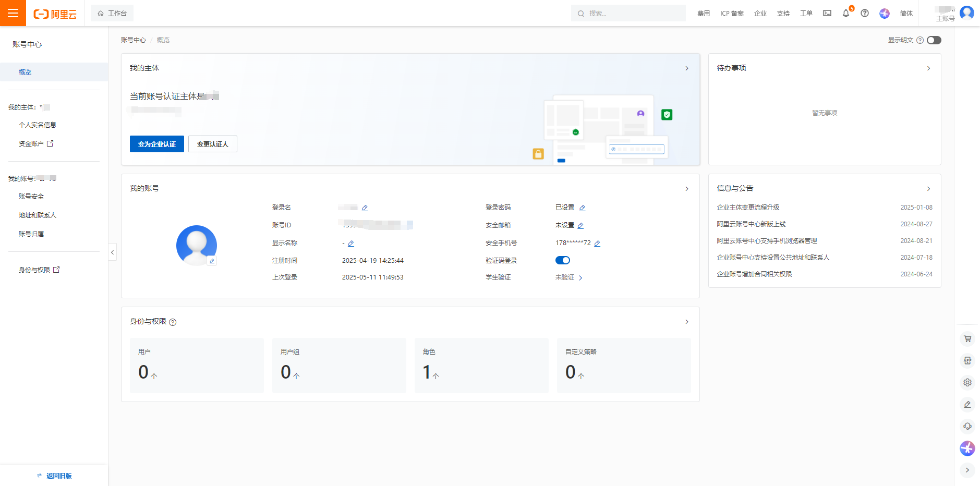Open the shopping cart icon in right sidebar
The image size is (980, 486).
tap(967, 339)
